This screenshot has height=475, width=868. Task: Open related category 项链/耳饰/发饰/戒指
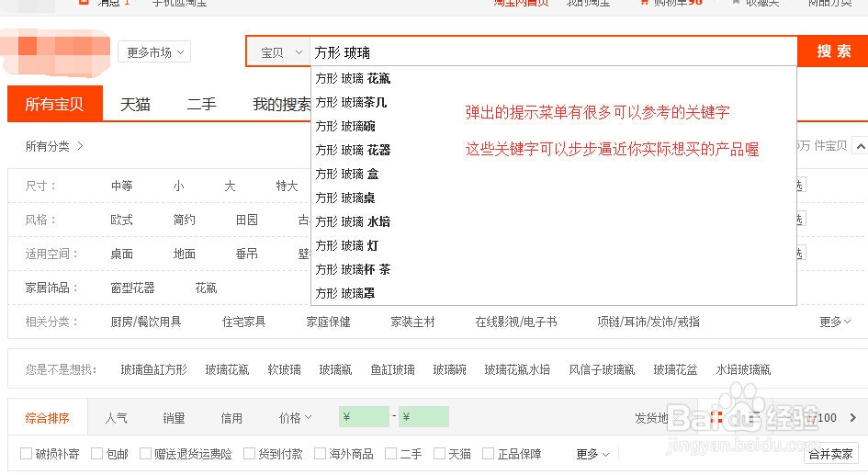pyautogui.click(x=648, y=322)
